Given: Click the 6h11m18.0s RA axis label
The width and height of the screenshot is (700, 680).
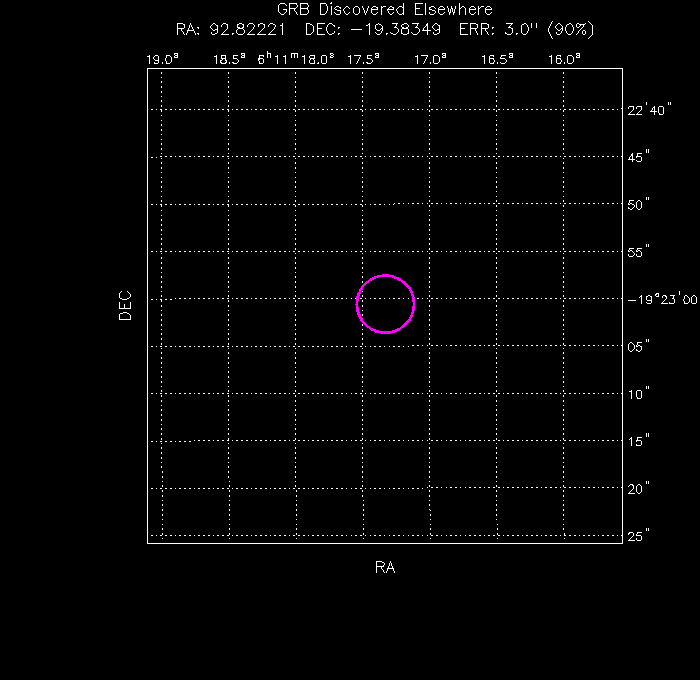Looking at the screenshot, I should pos(296,58).
